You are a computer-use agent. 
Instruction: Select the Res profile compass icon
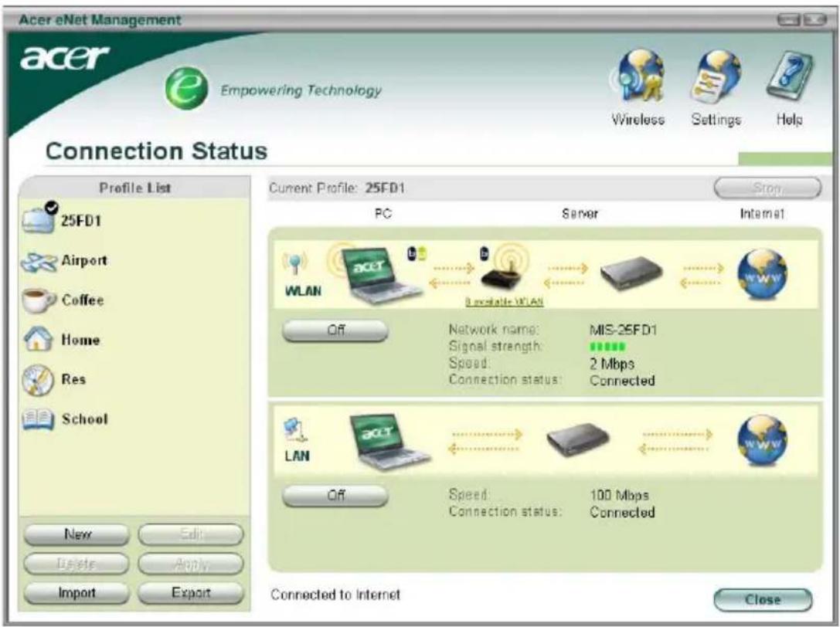(x=38, y=380)
